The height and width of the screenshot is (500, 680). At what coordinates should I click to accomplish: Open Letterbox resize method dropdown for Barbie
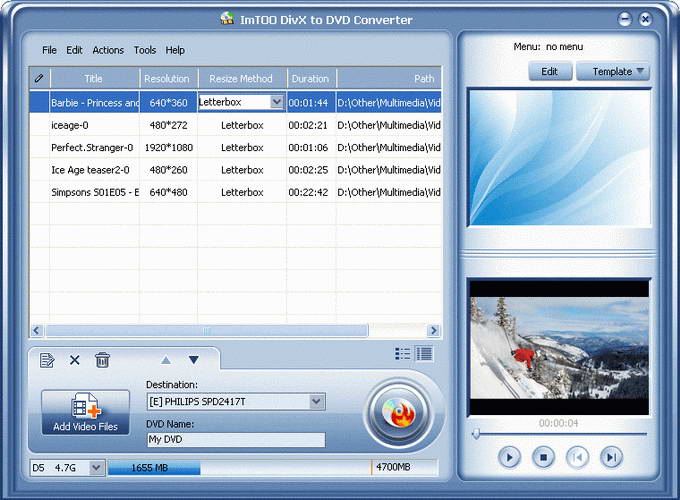click(276, 102)
